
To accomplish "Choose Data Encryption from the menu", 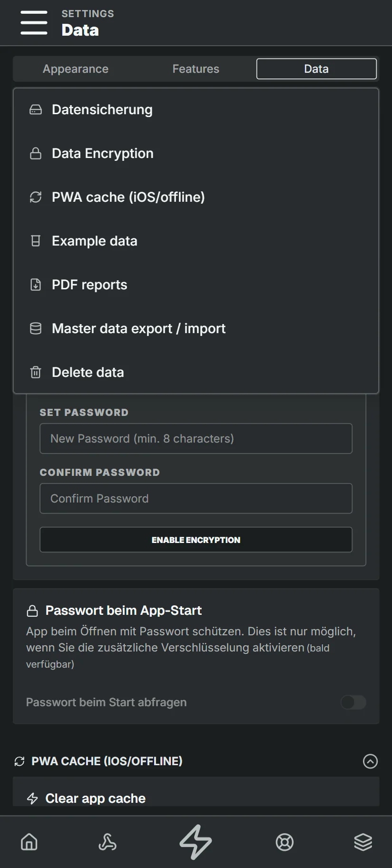I will click(196, 154).
